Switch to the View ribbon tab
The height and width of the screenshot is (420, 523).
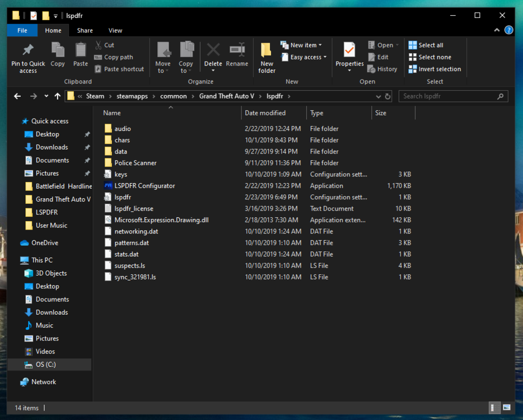tap(115, 30)
